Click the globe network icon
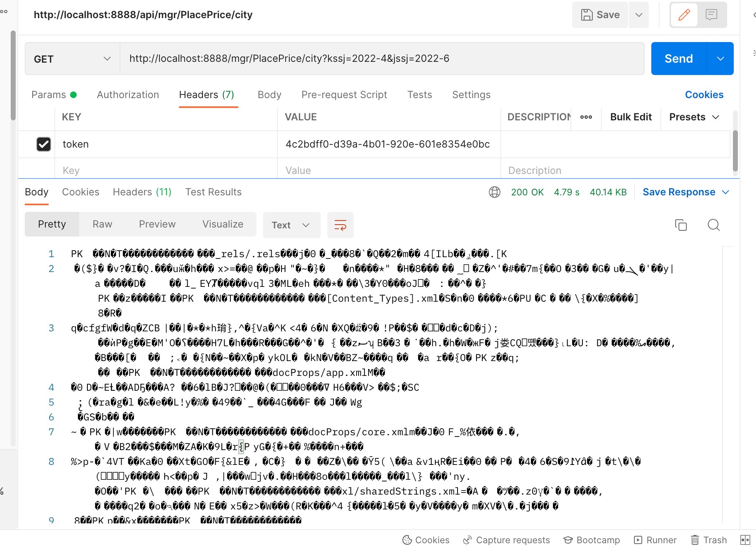 point(494,192)
